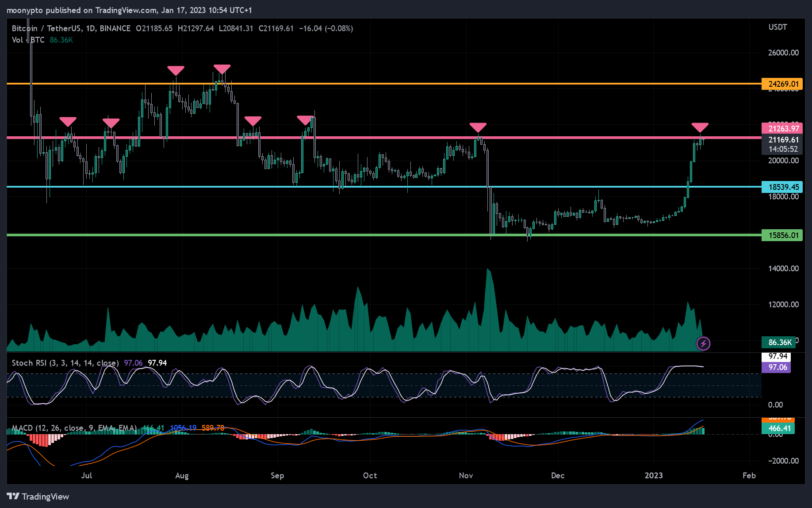Click the USDT currency label
The image size is (812, 508).
tap(778, 27)
